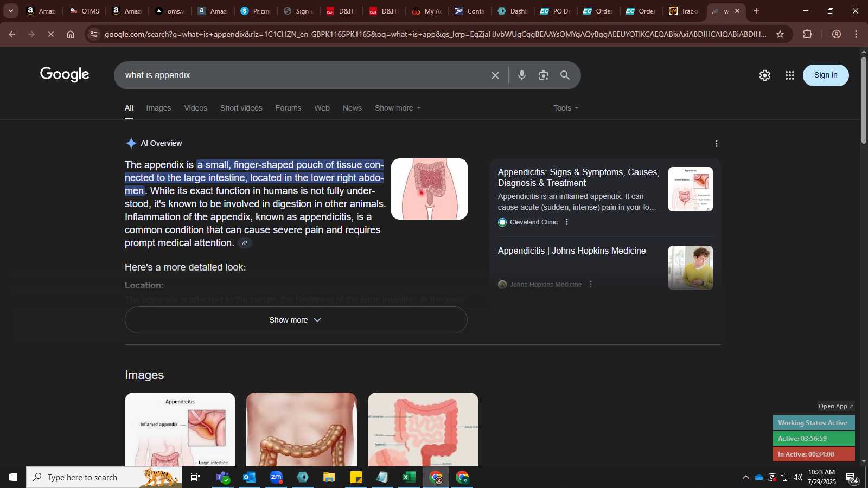Open Excel from taskbar
The height and width of the screenshot is (488, 868).
(409, 477)
